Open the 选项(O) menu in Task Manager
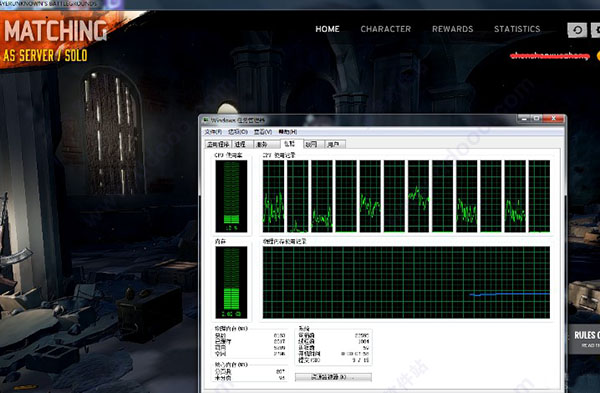The width and height of the screenshot is (600, 393). click(238, 132)
